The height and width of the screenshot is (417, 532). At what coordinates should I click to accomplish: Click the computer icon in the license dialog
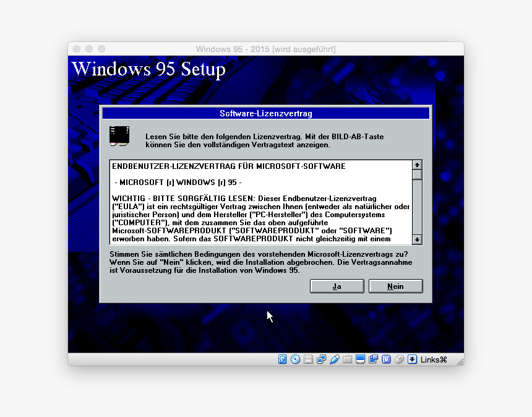point(119,135)
